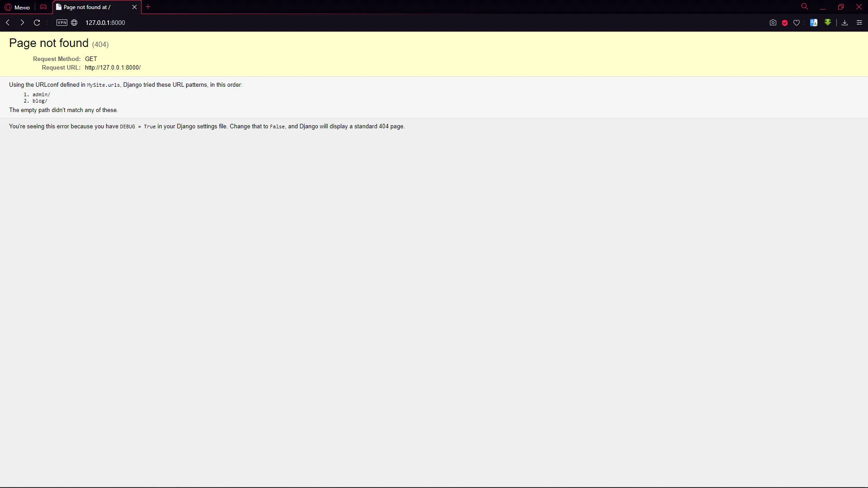Open the green arrow downloader extension
Screen dimensions: 868x488
tap(828, 22)
